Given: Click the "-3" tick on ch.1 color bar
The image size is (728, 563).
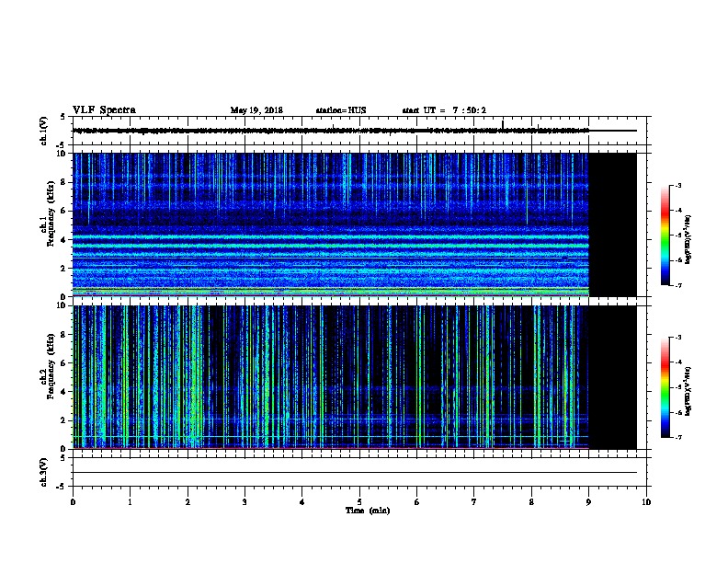Looking at the screenshot, I should pos(677,185).
